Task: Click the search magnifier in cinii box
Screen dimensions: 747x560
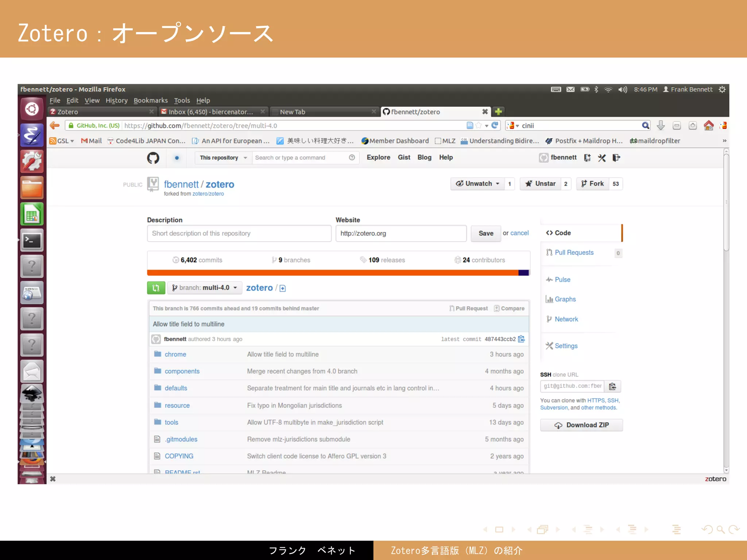Action: [646, 125]
